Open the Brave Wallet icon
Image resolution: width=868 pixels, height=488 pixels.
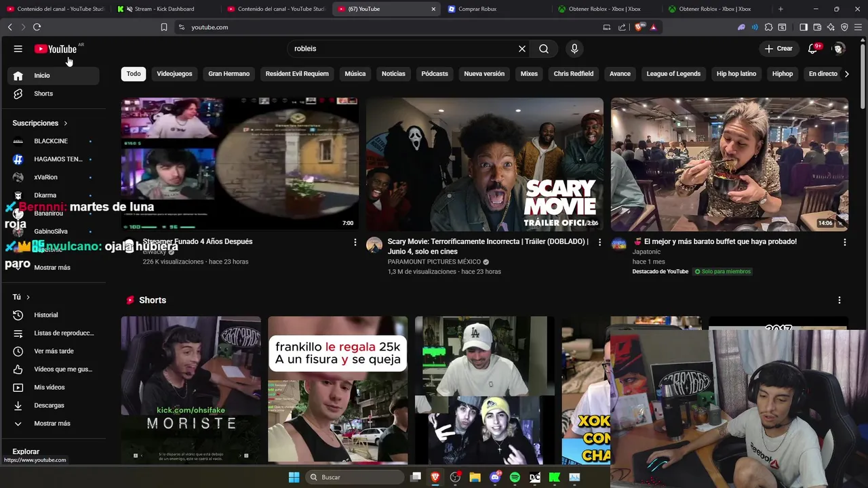(x=817, y=27)
